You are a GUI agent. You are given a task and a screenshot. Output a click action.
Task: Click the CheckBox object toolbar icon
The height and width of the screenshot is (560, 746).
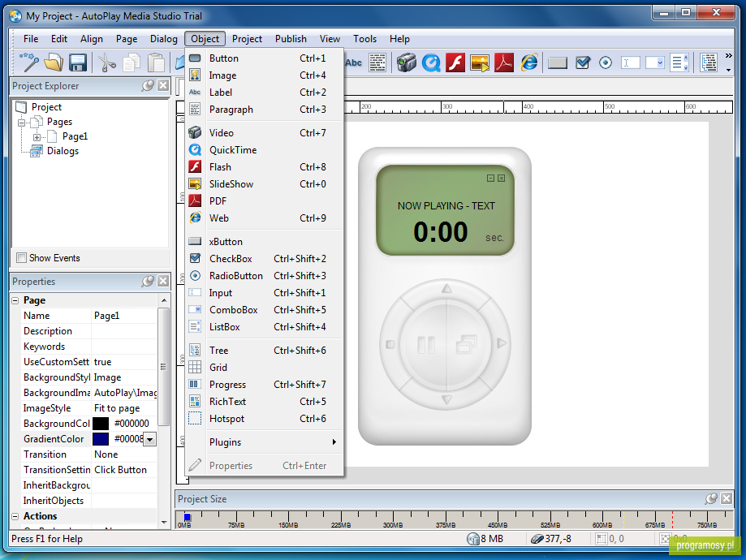point(582,62)
